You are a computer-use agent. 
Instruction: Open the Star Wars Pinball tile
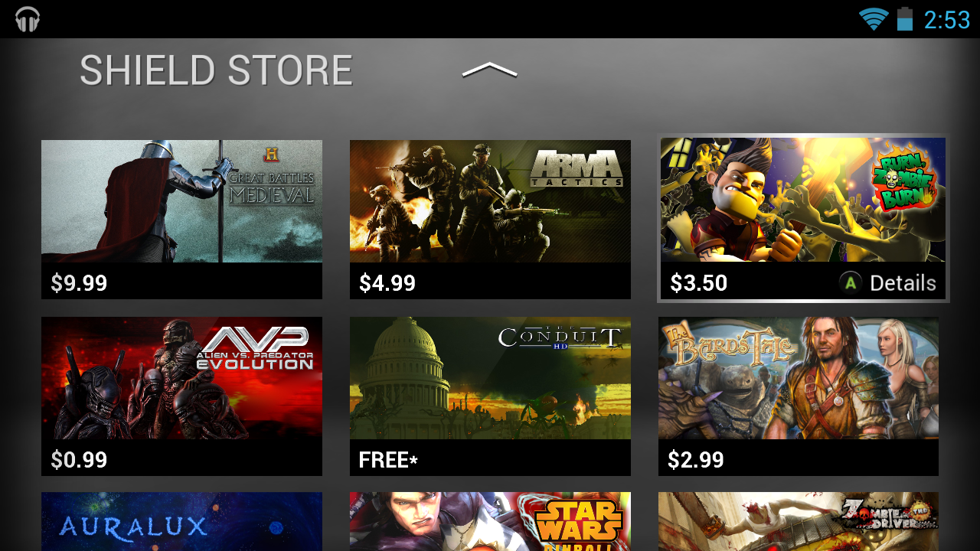click(490, 521)
